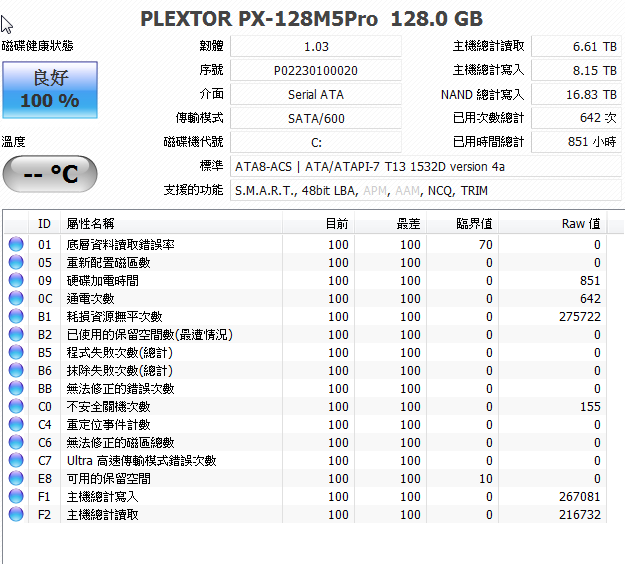The image size is (625, 564).
Task: Click status icon for attribute C6 row
Action: 16,442
